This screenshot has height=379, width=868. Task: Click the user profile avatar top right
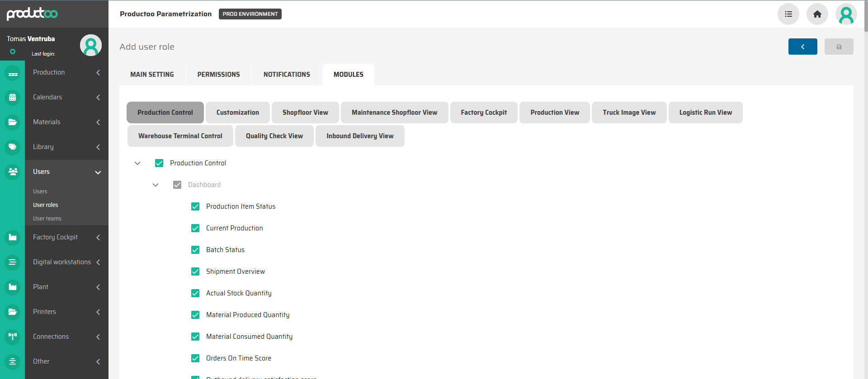pos(846,14)
